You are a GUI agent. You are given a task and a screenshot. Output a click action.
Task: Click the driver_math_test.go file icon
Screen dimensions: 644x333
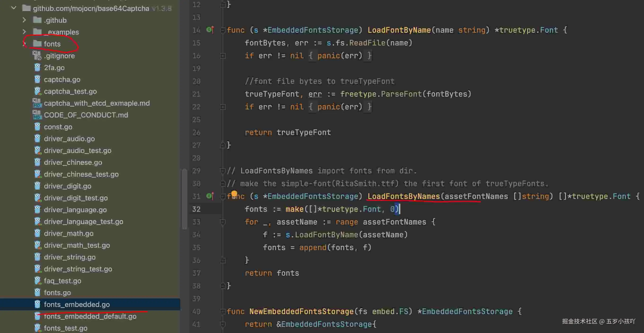[x=38, y=245]
